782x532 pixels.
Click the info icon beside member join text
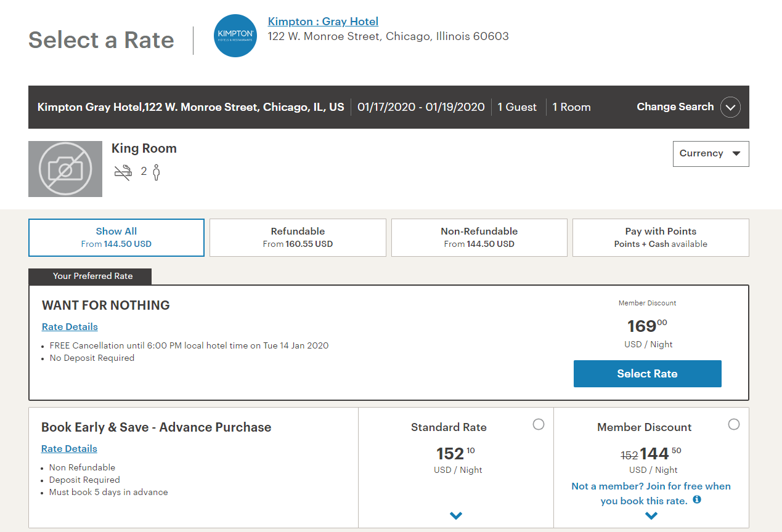697,500
